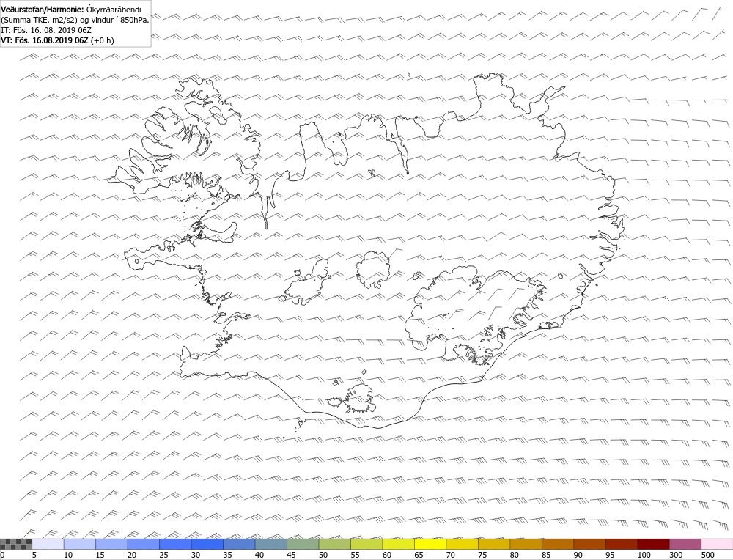Viewport: 733px width, 560px height.
Task: Click the checkered gray 0–5 legend swatch
Action: pos(16,544)
